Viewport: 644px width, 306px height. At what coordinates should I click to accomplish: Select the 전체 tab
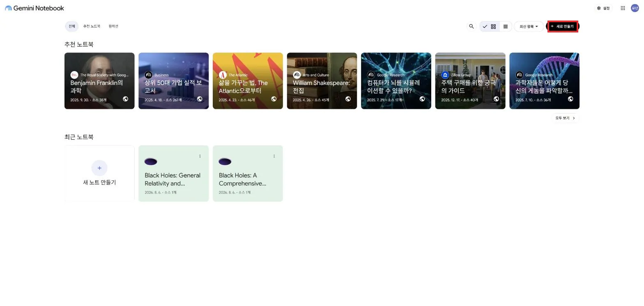(72, 26)
